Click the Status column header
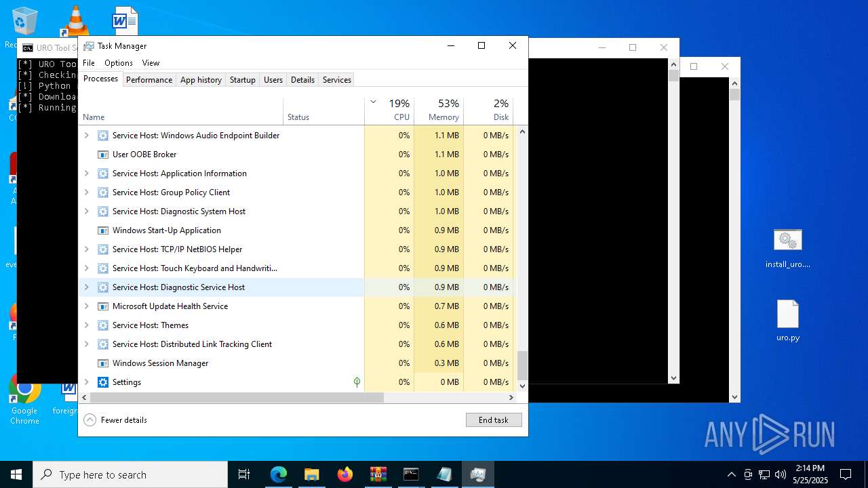The height and width of the screenshot is (488, 868). coord(323,111)
